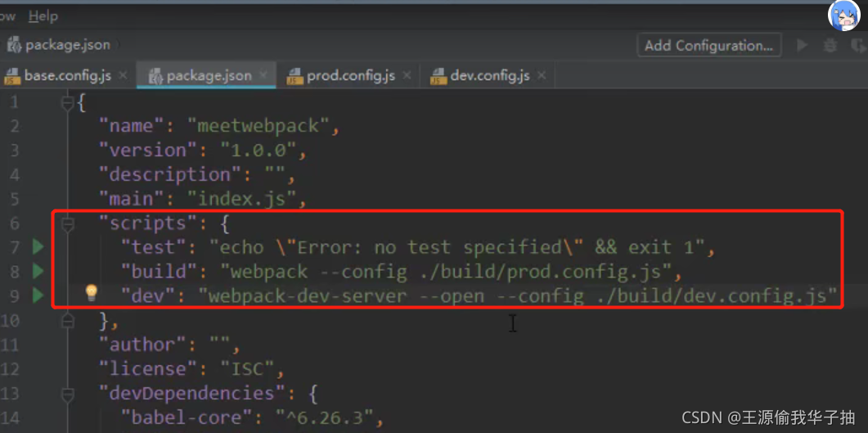Viewport: 868px width, 433px height.
Task: Click the "author" key
Action: [x=143, y=345]
